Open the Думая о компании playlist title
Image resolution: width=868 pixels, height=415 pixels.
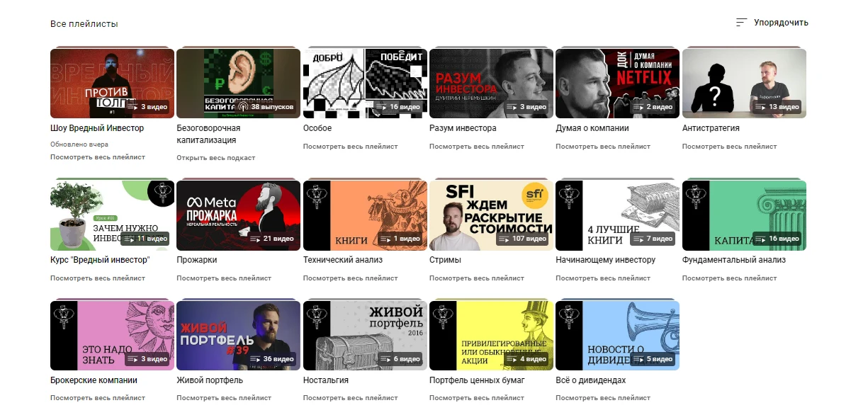point(592,128)
